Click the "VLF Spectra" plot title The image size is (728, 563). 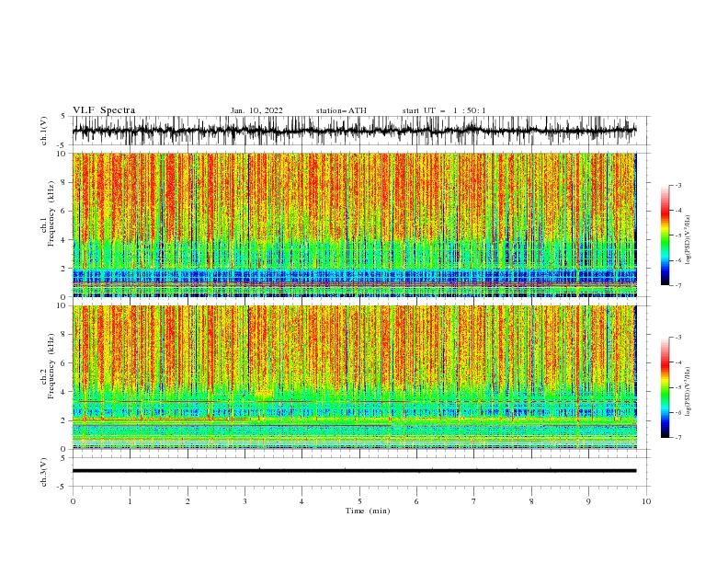pyautogui.click(x=104, y=110)
